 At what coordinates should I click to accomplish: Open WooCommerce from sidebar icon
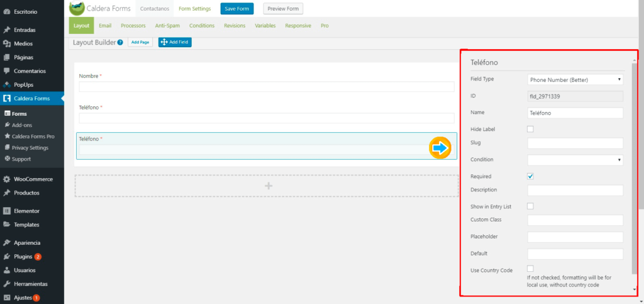click(7, 179)
